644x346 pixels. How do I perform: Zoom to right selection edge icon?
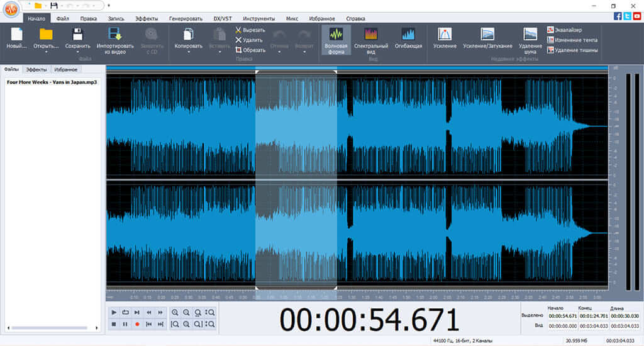click(x=198, y=324)
